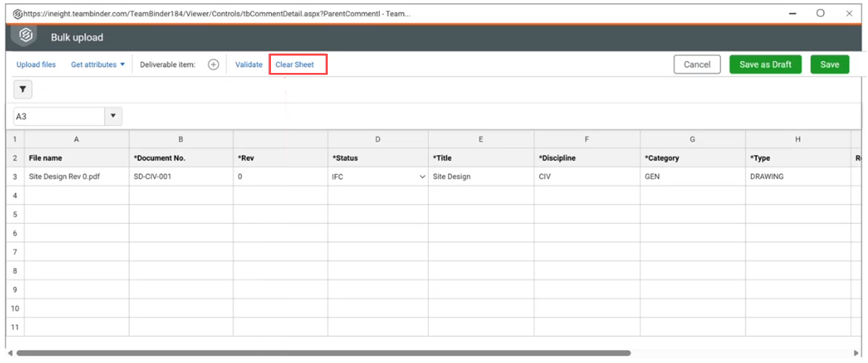The image size is (868, 363).
Task: Click the green Save button
Action: (829, 65)
